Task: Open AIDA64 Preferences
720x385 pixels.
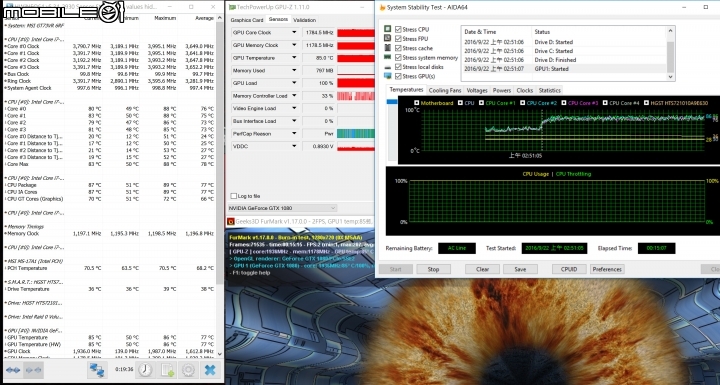Action: pos(607,269)
